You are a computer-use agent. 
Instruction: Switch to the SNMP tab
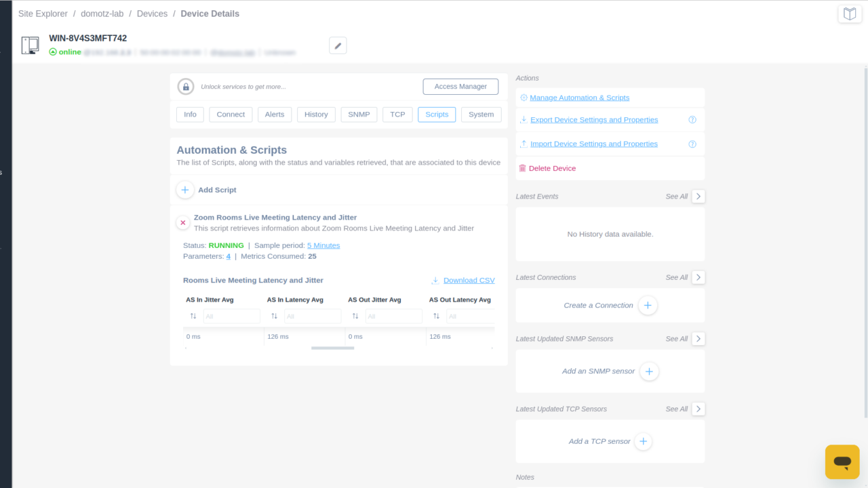(359, 114)
